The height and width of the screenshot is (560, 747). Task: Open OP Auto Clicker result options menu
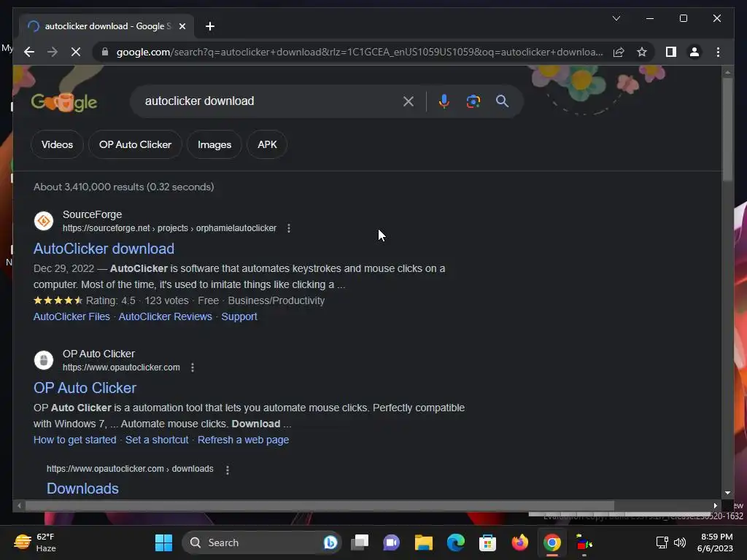(x=193, y=367)
